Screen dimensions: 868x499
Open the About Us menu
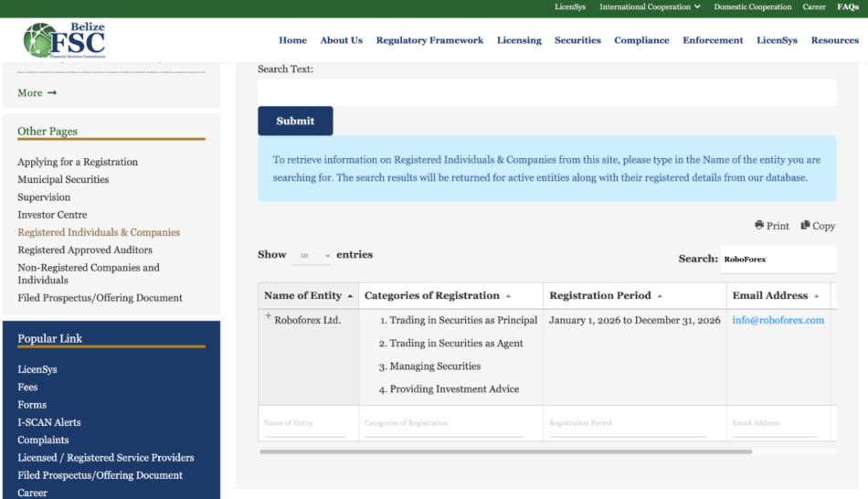[x=341, y=40]
